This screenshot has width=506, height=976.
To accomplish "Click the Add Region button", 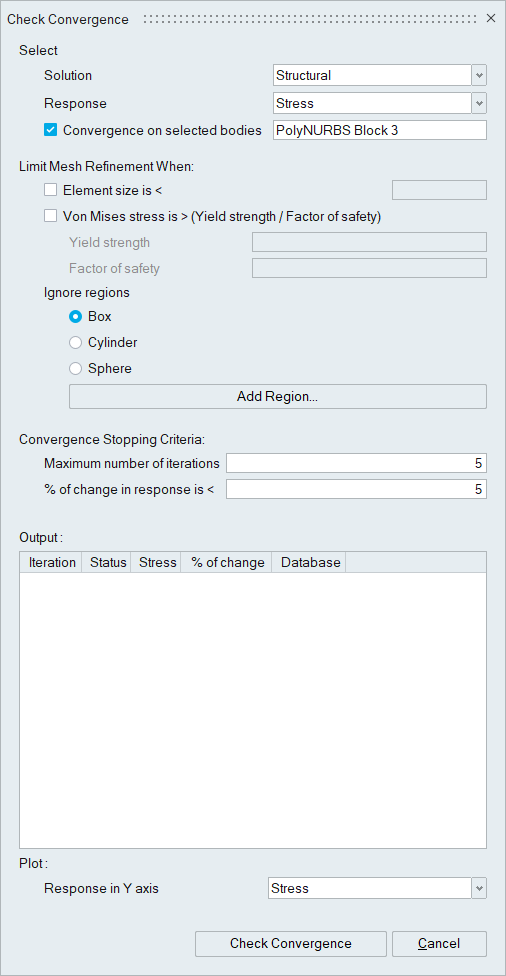I will click(278, 396).
